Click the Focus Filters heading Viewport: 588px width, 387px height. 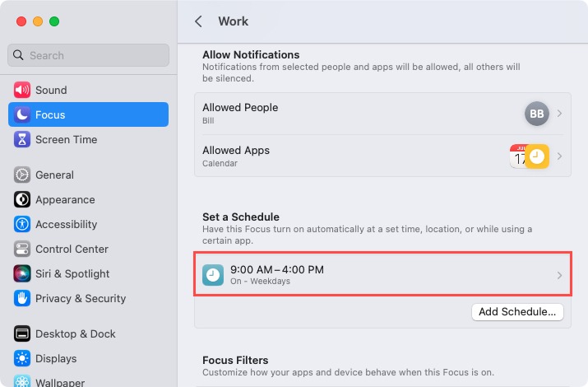235,360
